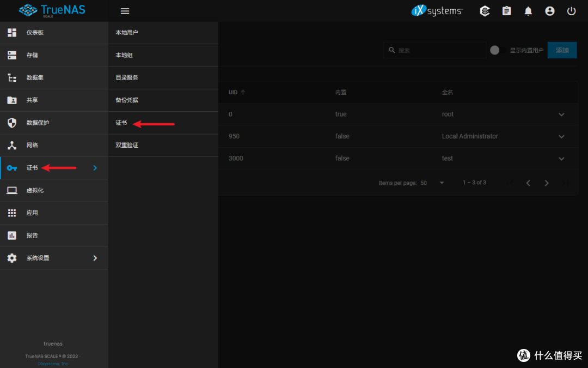This screenshot has height=368, width=588.
Task: Click the '1 – 3 of 3' pagination text
Action: [474, 183]
